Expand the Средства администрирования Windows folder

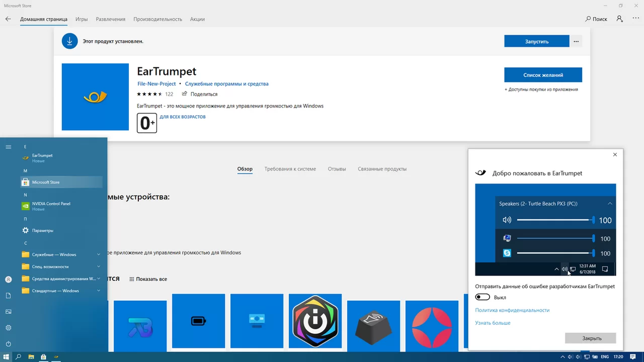click(61, 279)
